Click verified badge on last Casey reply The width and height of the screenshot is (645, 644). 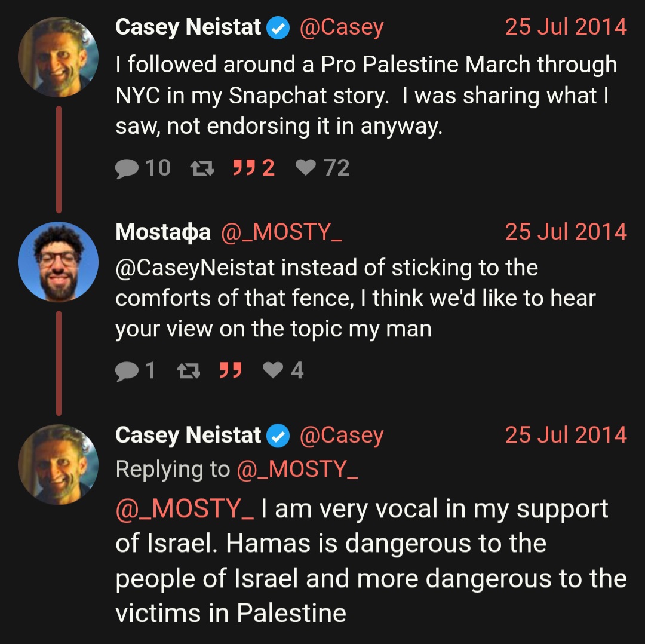click(278, 436)
